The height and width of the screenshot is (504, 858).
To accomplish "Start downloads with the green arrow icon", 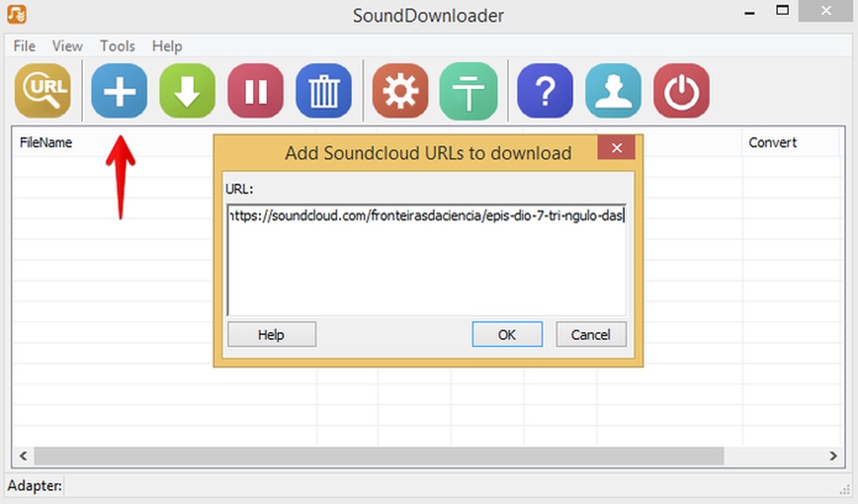I will 187,90.
